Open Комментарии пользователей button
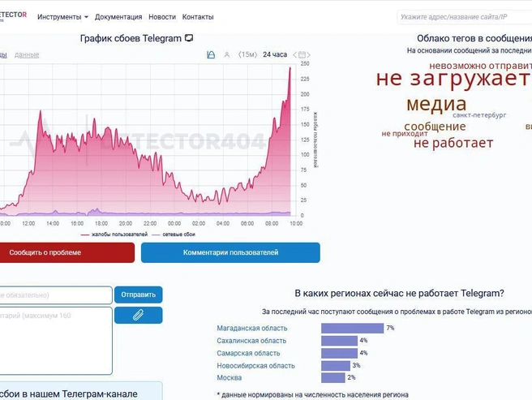Screen dimensions: 532x400 tap(230, 252)
